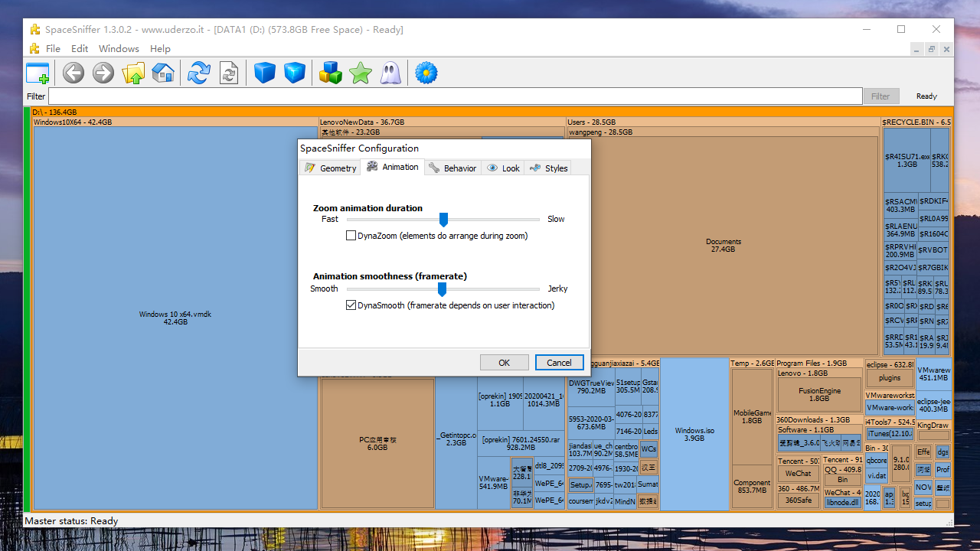Image resolution: width=980 pixels, height=551 pixels.
Task: Adjust the Zoom animation duration slider
Action: pyautogui.click(x=443, y=220)
